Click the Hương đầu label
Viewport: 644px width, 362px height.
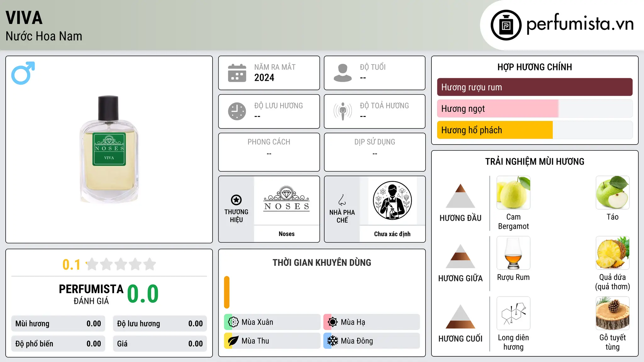click(460, 218)
